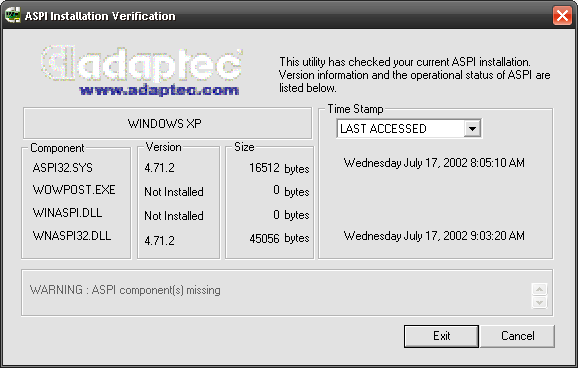Click the ASPI32.SYS version 4.71.2 value
Image resolution: width=578 pixels, height=368 pixels.
pos(159,168)
